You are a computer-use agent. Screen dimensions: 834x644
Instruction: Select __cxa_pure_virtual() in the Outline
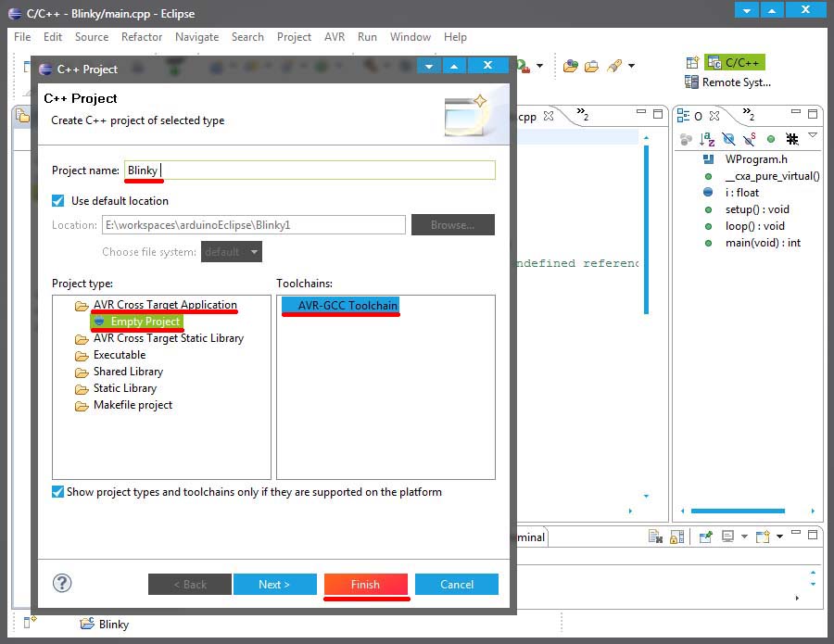point(772,176)
